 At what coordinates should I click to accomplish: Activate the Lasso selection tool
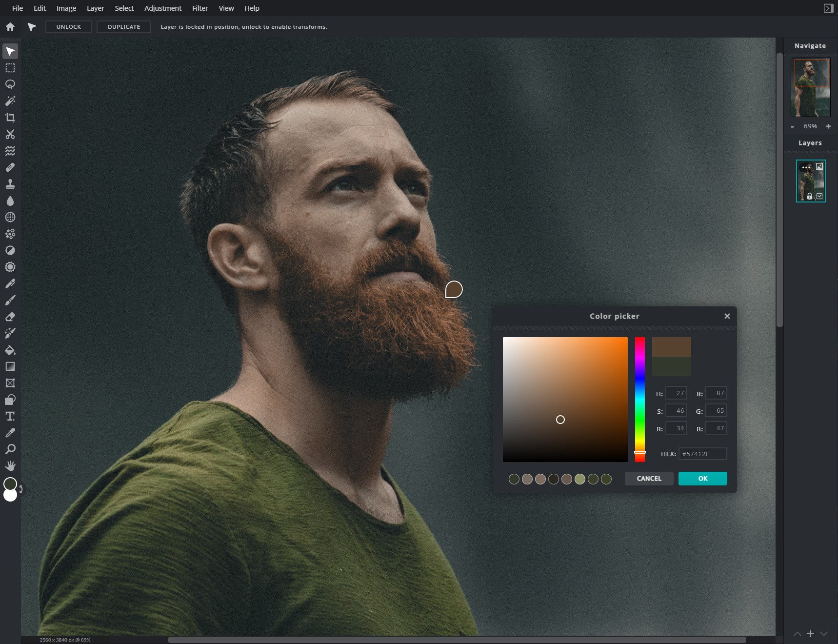coord(10,84)
